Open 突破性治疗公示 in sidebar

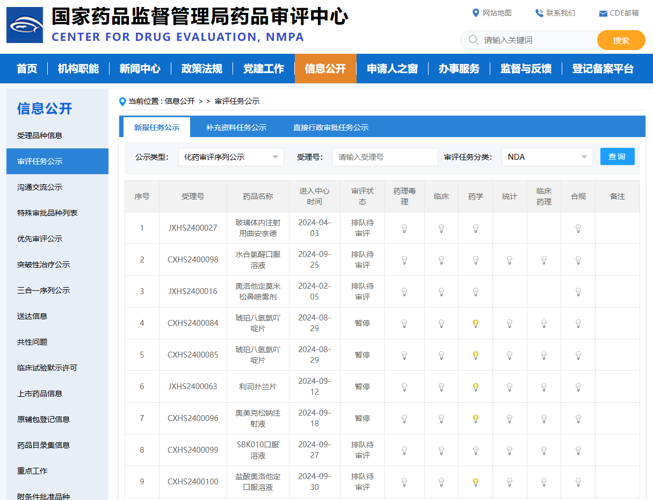[43, 265]
